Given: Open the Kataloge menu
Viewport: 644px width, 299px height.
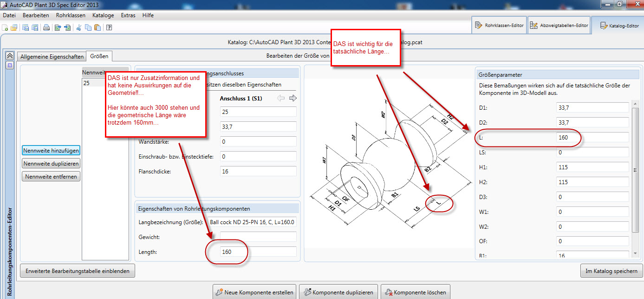Looking at the screenshot, I should (x=103, y=15).
